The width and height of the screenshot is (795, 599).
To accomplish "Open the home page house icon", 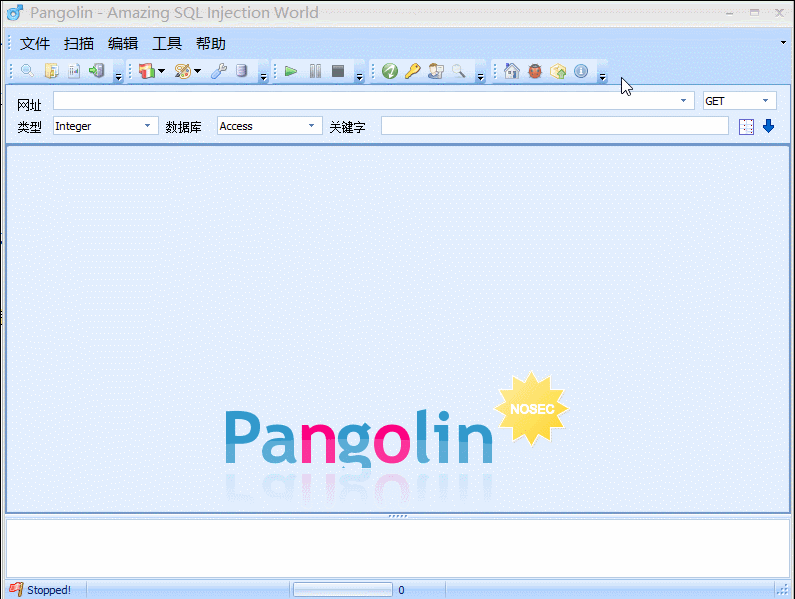I will 512,71.
